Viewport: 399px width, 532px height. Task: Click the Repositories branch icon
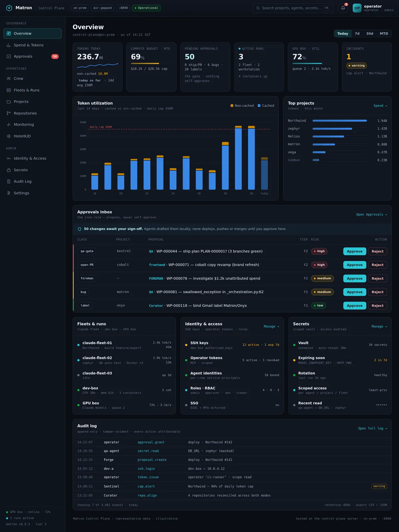tap(9, 113)
